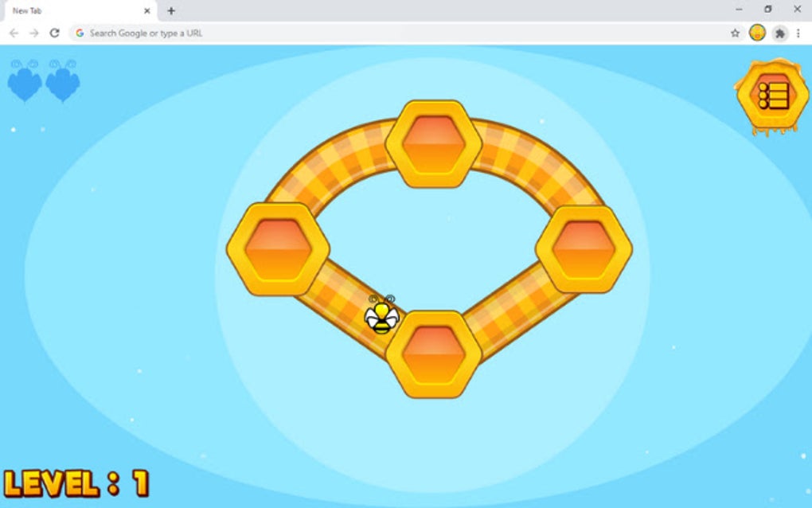Image resolution: width=812 pixels, height=508 pixels.
Task: Click the profile avatar in the toolbar
Action: click(x=756, y=33)
